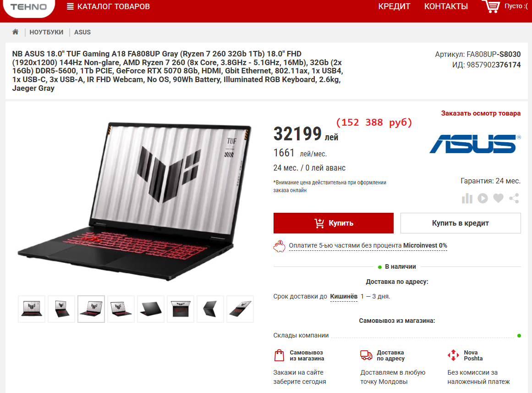Viewport: 532px width, 393px height.
Task: Change delivery city Кишинёв
Action: [344, 297]
